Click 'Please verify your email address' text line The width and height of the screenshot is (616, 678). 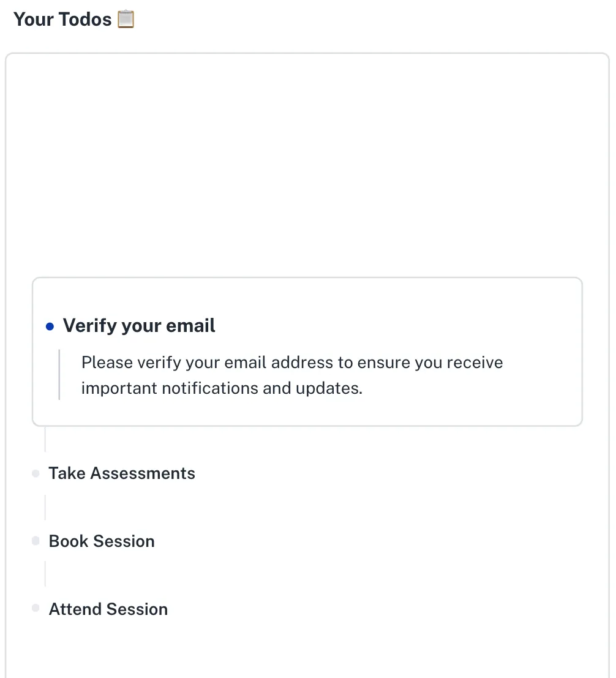(292, 363)
